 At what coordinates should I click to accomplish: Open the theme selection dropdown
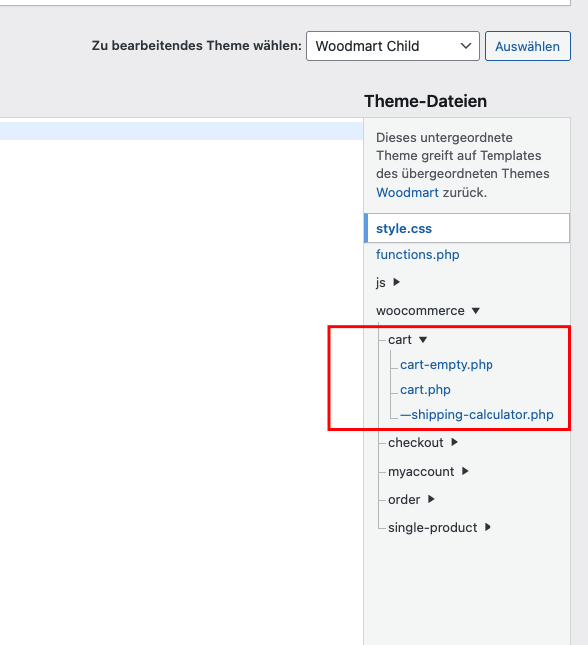coord(393,46)
